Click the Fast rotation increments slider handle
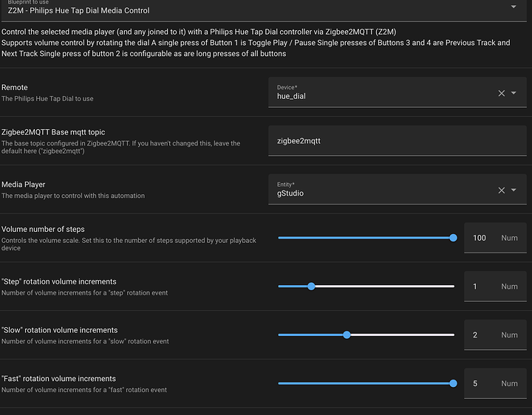Screen dimensions: 532x415 453,383
